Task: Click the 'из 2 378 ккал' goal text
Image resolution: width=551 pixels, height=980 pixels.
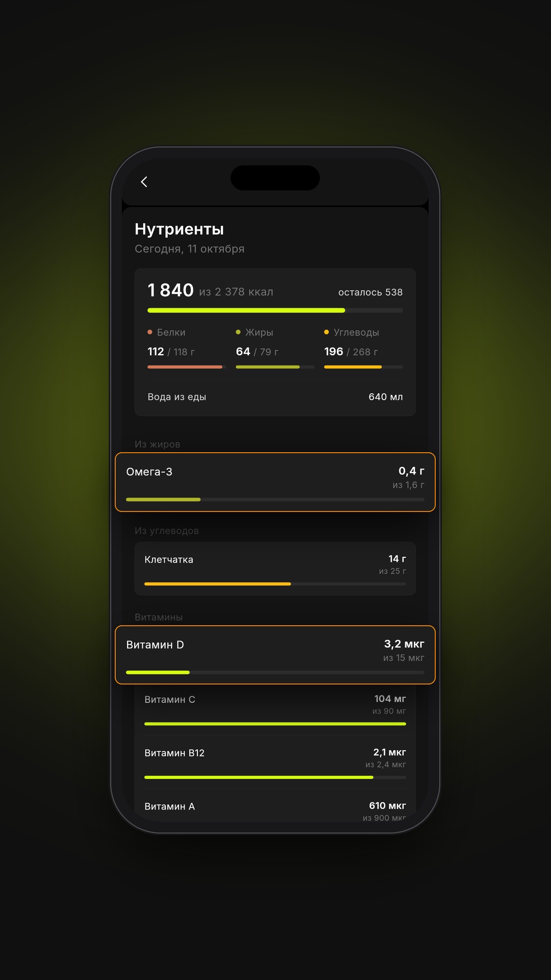Action: tap(236, 292)
